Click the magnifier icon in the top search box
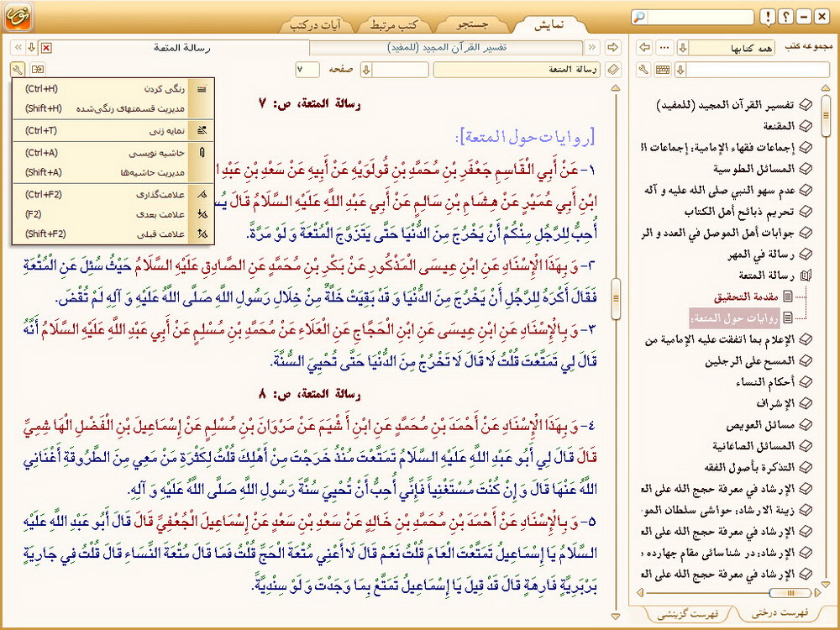 639,17
